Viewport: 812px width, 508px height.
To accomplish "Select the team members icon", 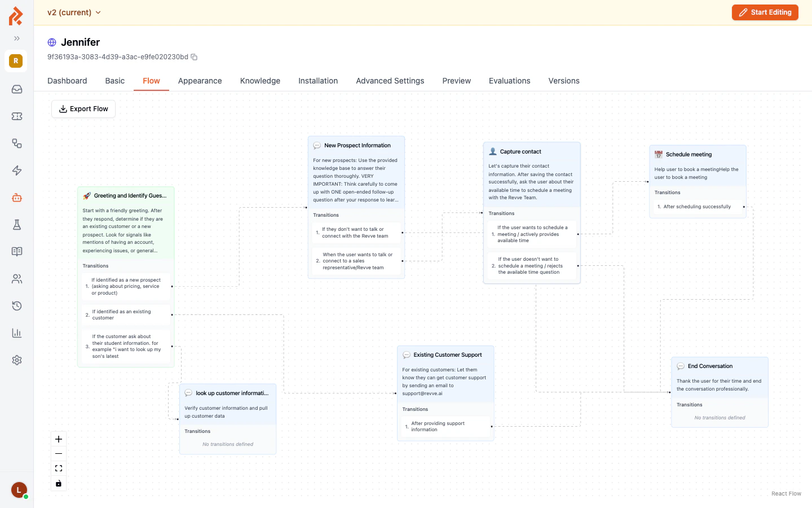I will click(17, 279).
